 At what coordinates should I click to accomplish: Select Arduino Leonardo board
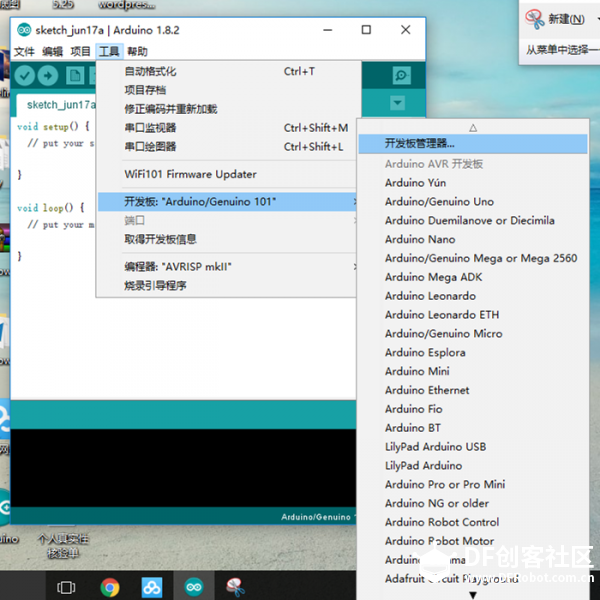click(473, 296)
